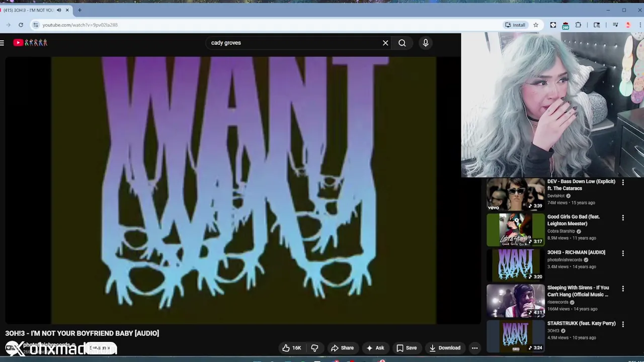Download the video
Viewport: 644px width, 362px height.
click(x=444, y=348)
